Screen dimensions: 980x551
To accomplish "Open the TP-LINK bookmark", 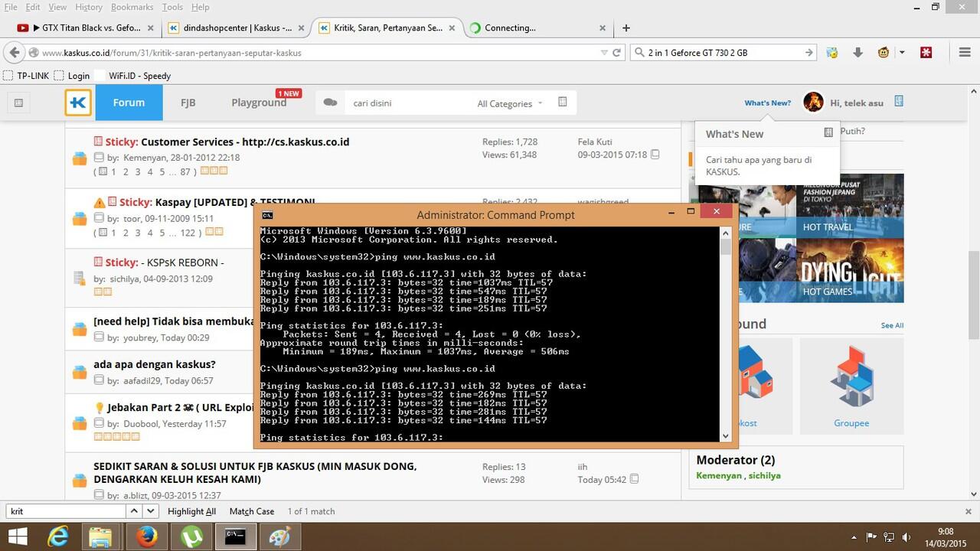I will coord(27,76).
